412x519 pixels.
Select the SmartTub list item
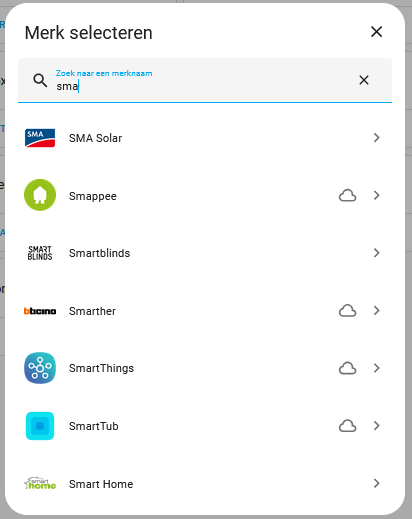205,426
